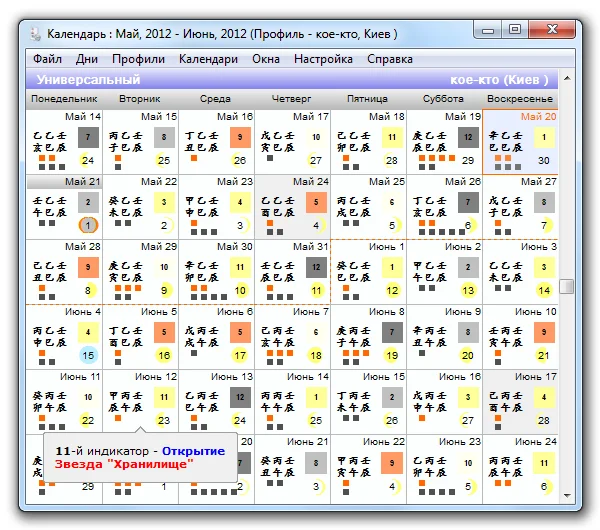Click the scrollbar down arrow
Image resolution: width=600 pixels, height=530 pixels.
(x=567, y=496)
